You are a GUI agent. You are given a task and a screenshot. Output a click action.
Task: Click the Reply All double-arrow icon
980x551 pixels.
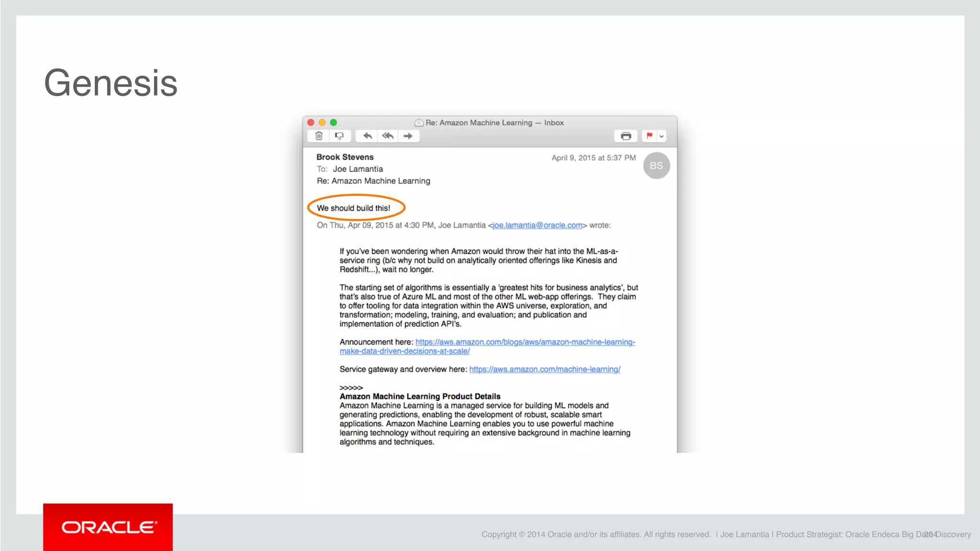tap(388, 136)
